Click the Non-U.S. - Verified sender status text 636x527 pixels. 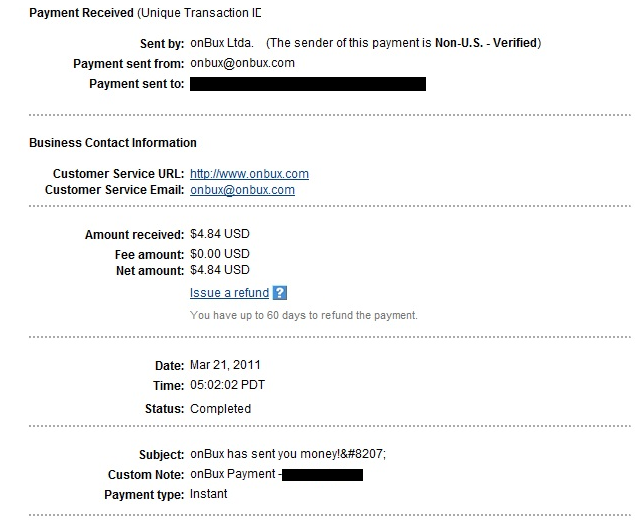pos(486,43)
